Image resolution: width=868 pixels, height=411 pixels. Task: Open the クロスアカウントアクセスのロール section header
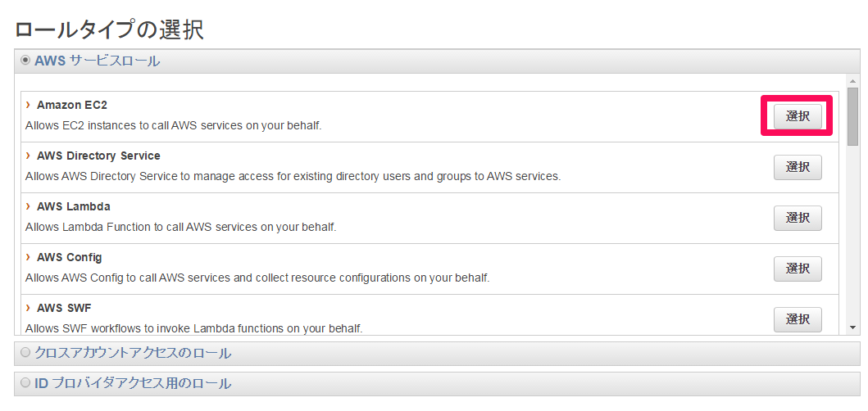[438, 354]
